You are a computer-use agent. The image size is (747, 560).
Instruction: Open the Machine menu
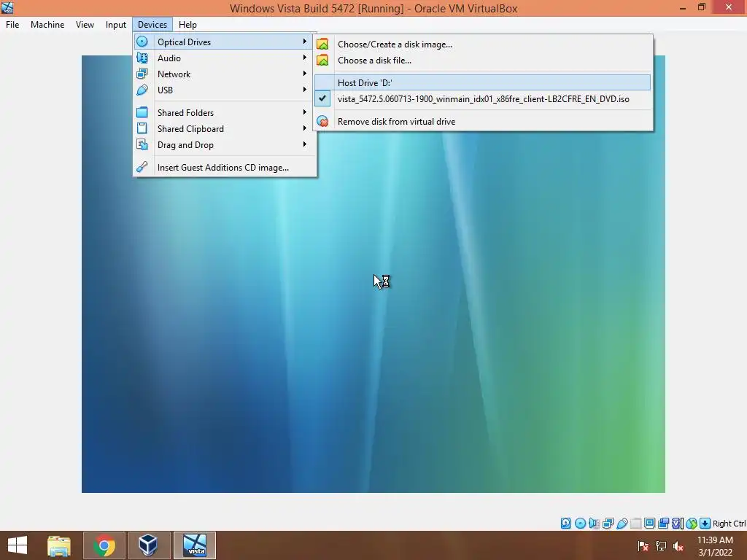tap(47, 25)
